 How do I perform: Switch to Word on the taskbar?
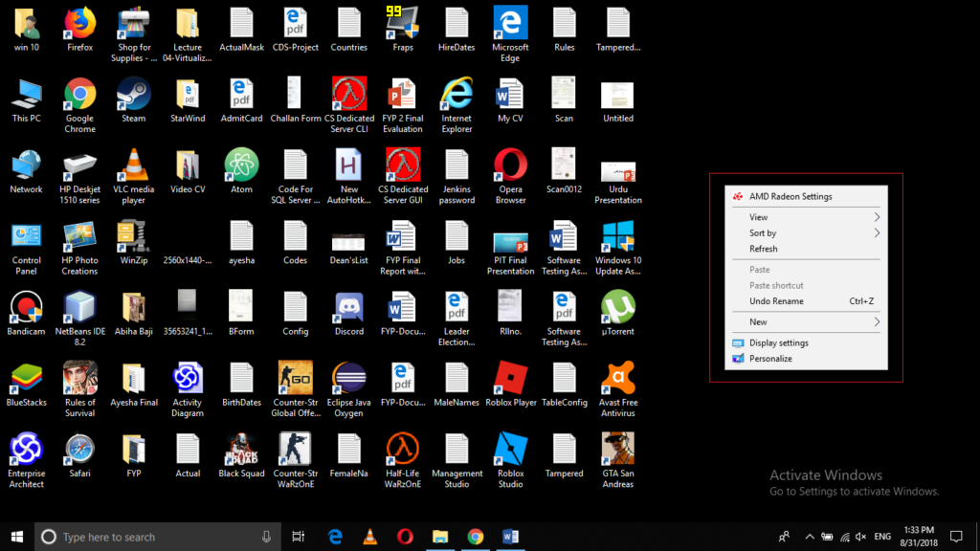coord(510,537)
